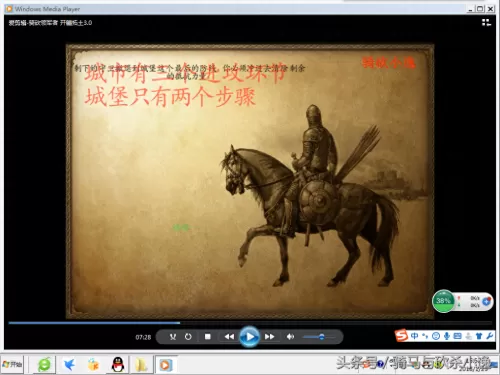Activate Sogou microphone voice input
The height and width of the screenshot is (375, 500).
[447, 336]
